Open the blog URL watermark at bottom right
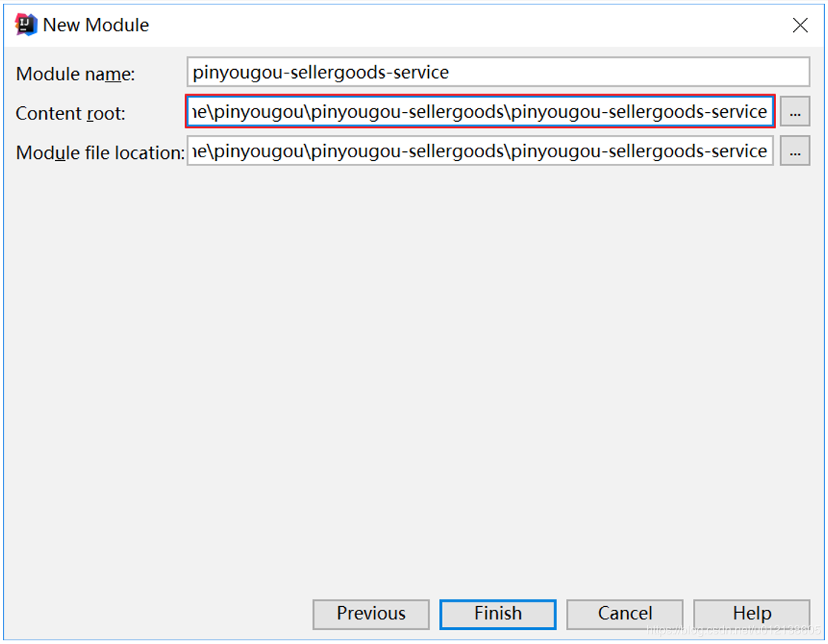 coord(735,631)
